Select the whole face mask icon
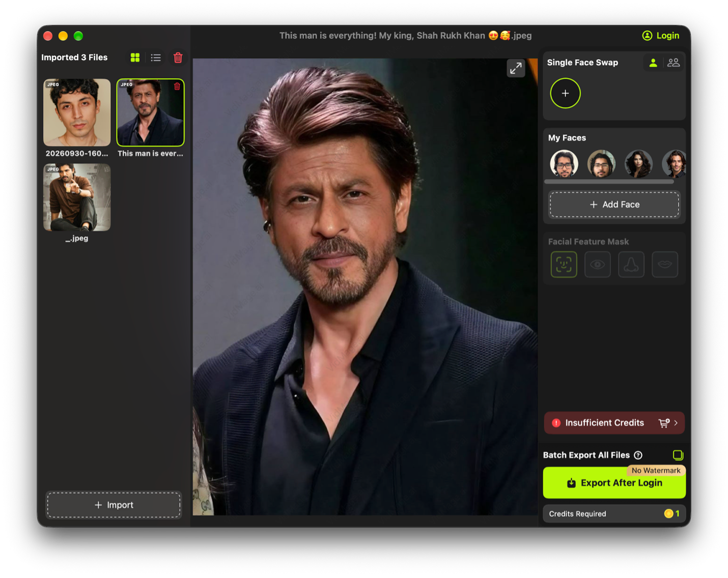Screen dimensions: 728x578 [x=564, y=264]
